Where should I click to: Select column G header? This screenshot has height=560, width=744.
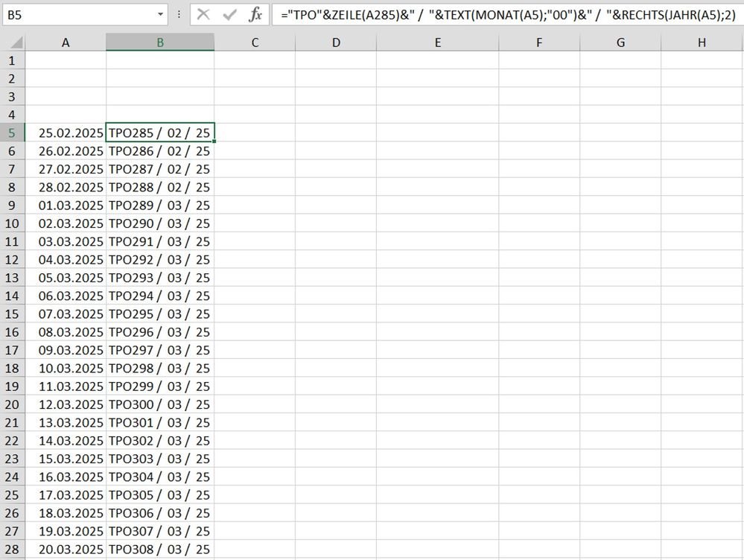[620, 42]
